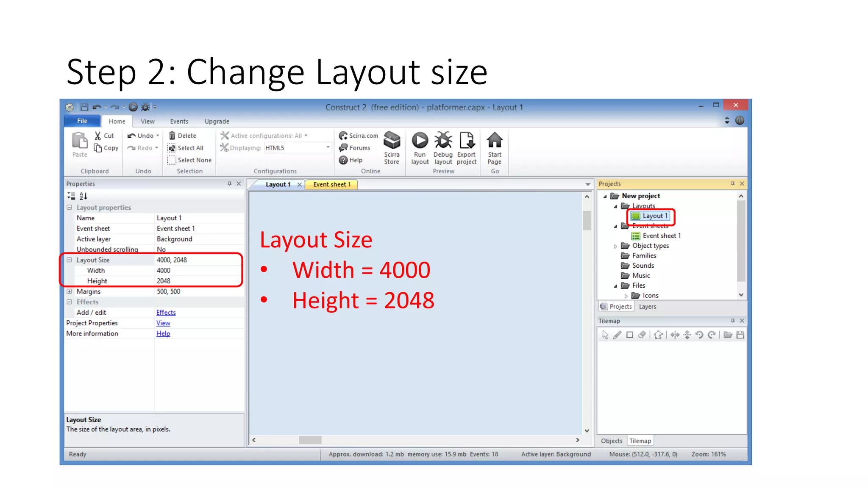The image size is (868, 488).
Task: Click the More information Help link
Action: pyautogui.click(x=163, y=334)
